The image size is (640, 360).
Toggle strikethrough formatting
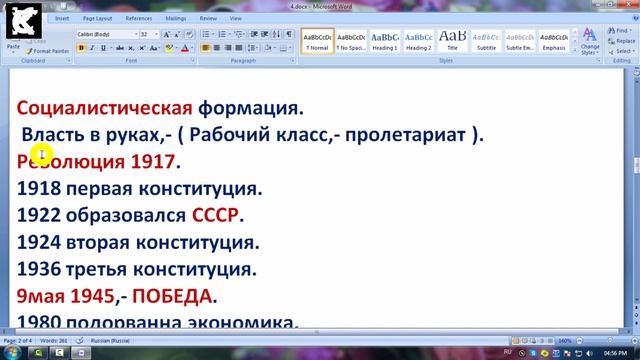(120, 48)
